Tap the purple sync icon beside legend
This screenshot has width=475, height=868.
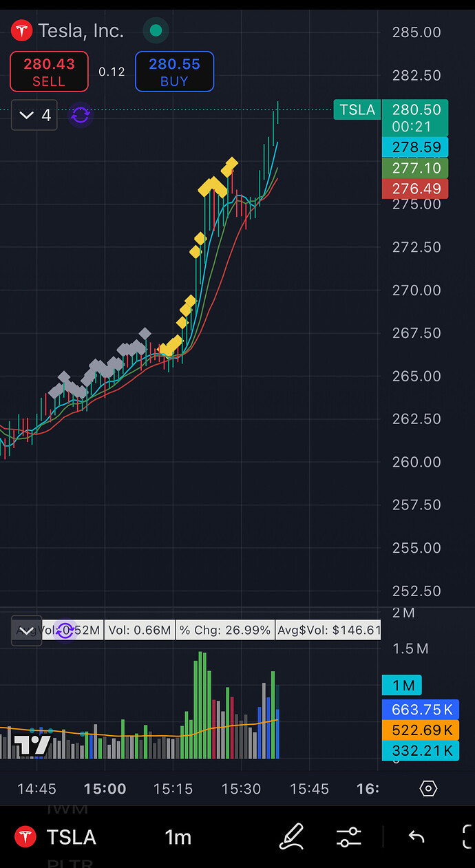(x=81, y=115)
